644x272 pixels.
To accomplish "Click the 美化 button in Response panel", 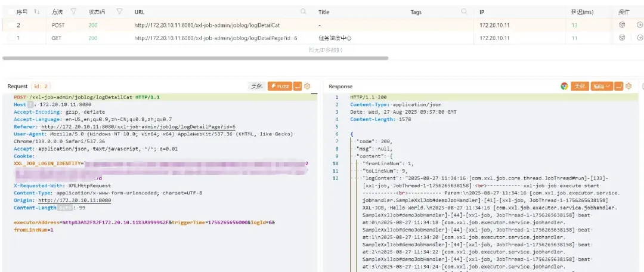I will (580, 86).
